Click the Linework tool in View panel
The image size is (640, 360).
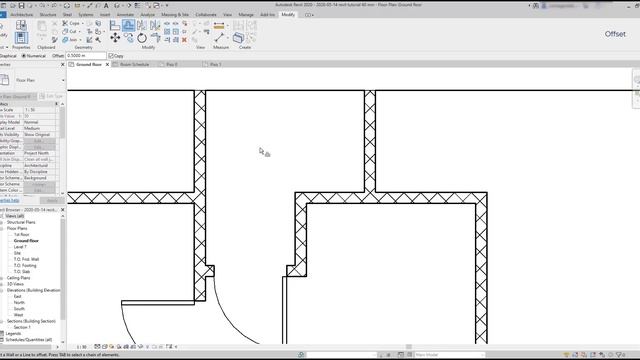(207, 31)
